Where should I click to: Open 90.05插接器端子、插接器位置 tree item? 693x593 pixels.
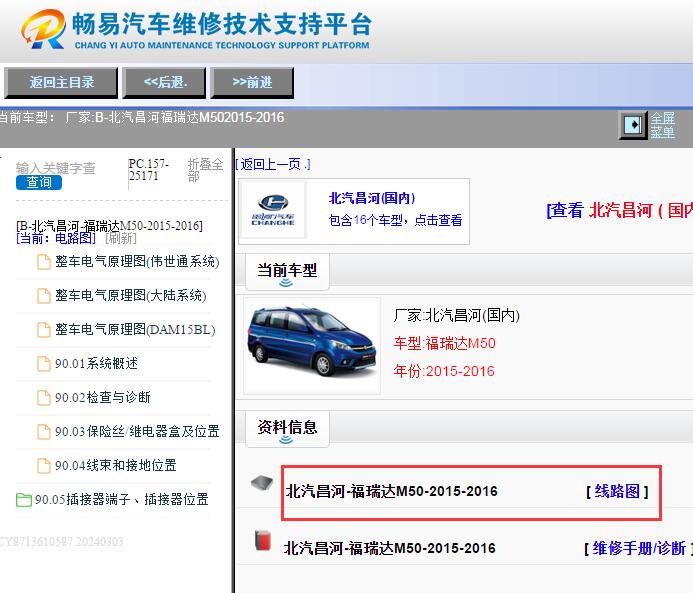click(122, 500)
